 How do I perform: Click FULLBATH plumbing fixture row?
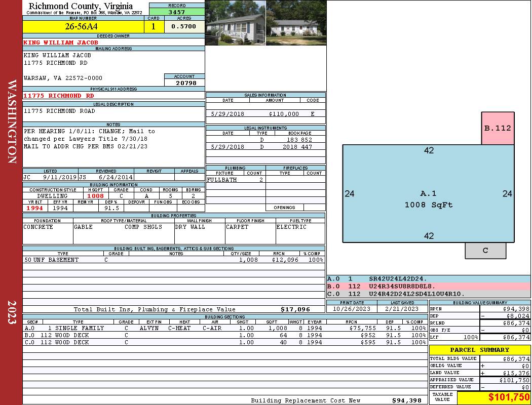235,180
